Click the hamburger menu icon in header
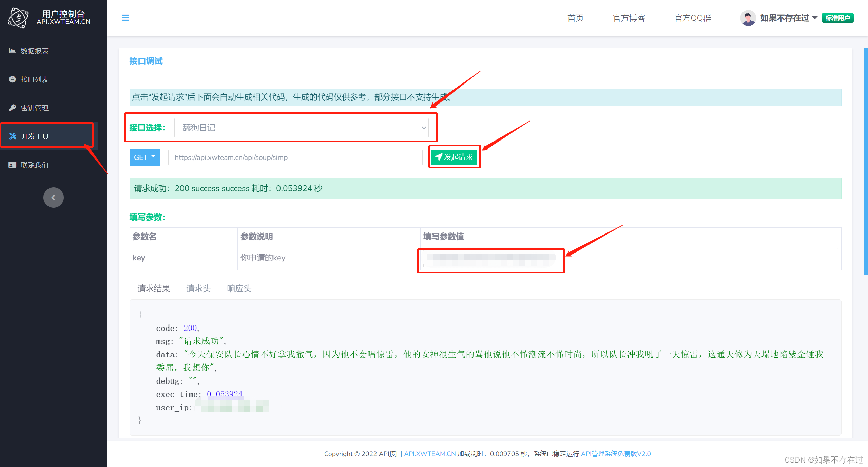This screenshot has height=467, width=868. (125, 18)
